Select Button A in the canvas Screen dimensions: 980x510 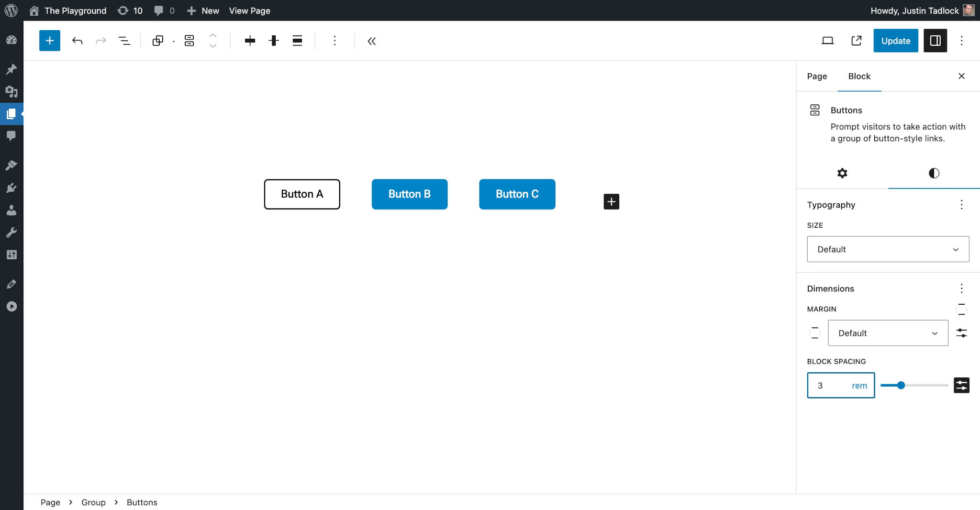pyautogui.click(x=302, y=194)
